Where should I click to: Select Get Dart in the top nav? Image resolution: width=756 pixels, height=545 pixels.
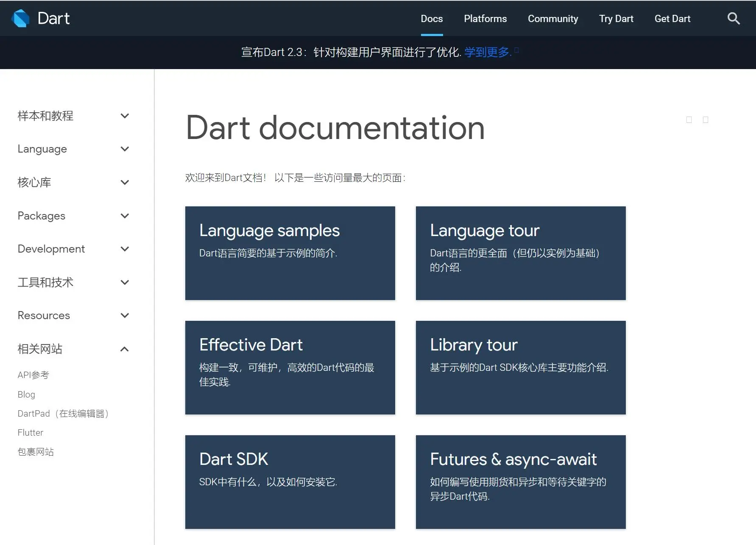672,19
